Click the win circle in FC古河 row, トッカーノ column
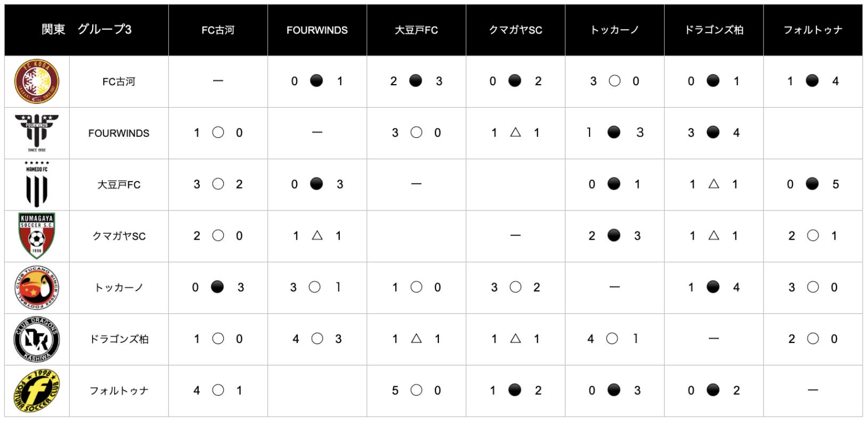 pos(615,81)
